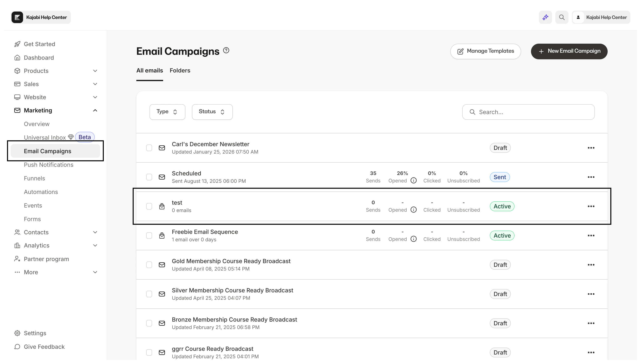
Task: Click the info icon next to Opened for Scheduled
Action: point(413,180)
